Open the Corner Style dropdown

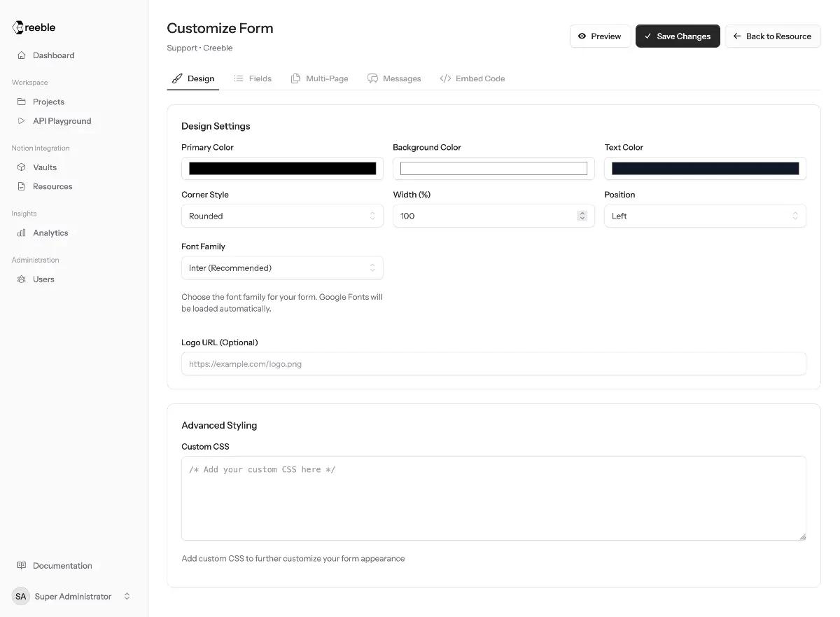tap(282, 216)
